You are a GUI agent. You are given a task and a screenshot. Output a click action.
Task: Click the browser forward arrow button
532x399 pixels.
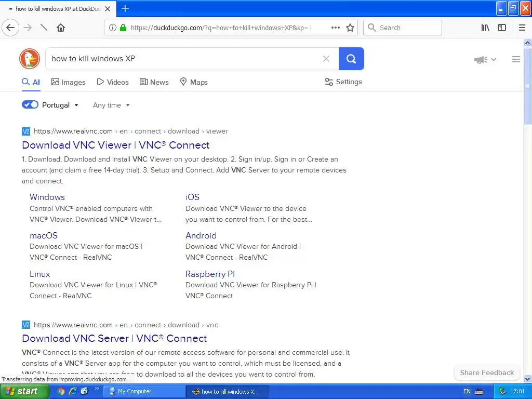(28, 28)
